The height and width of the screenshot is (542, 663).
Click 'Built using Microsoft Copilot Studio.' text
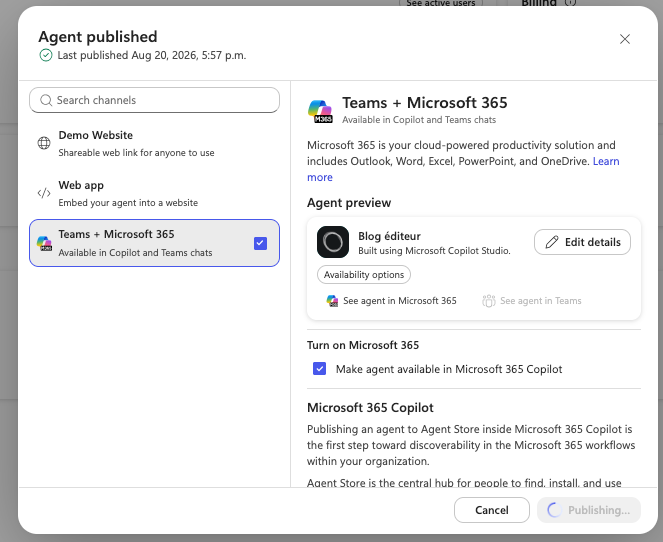[434, 251]
